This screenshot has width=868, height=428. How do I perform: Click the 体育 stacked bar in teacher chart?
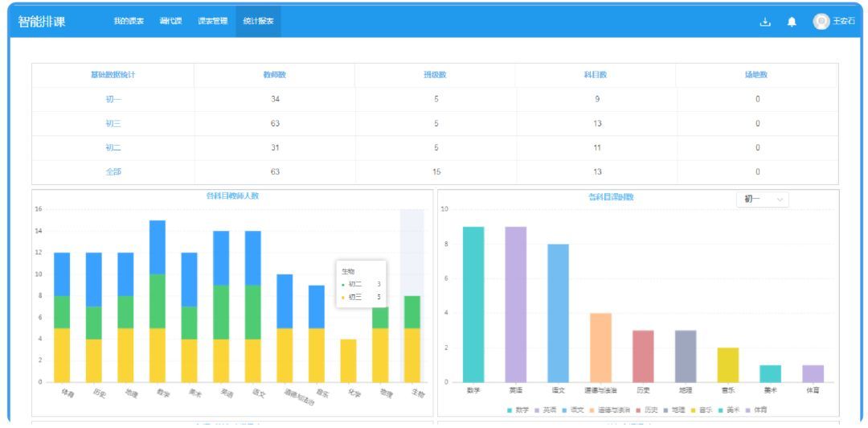[x=61, y=317]
